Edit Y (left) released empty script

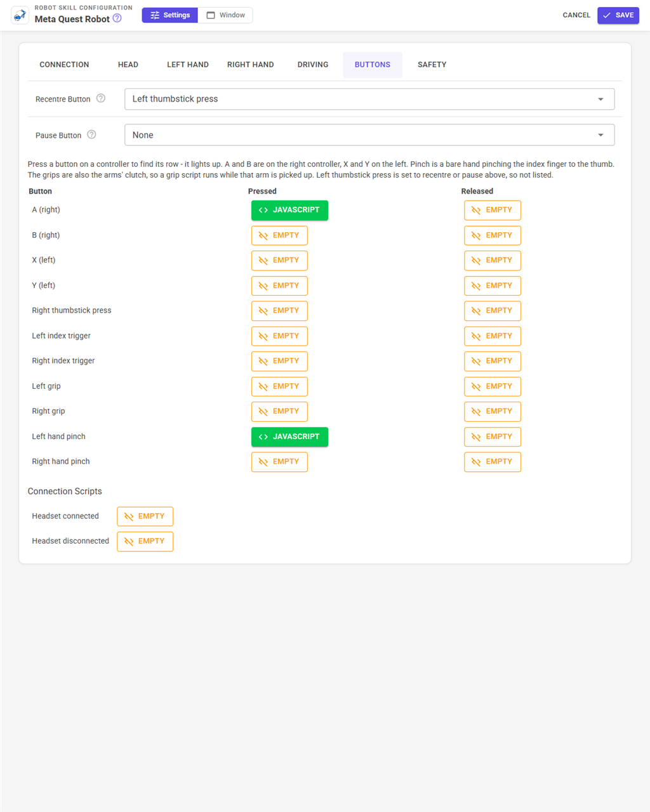point(493,285)
